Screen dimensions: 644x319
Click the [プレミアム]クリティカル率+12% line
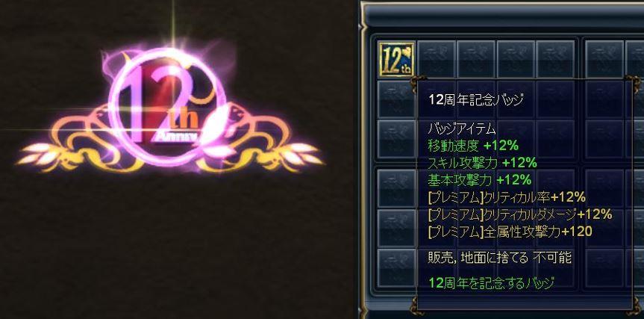pyautogui.click(x=507, y=197)
